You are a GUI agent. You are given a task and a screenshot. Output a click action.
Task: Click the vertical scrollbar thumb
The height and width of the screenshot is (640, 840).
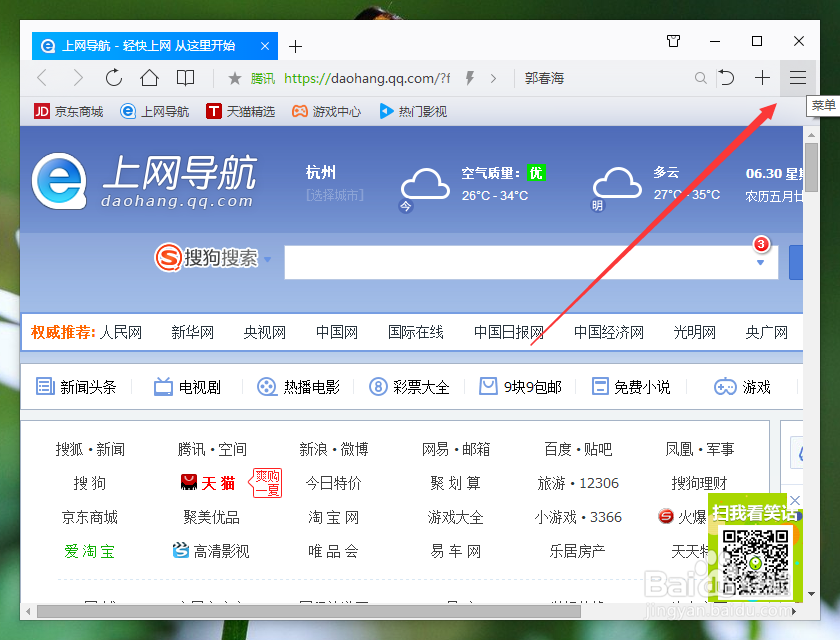point(812,167)
